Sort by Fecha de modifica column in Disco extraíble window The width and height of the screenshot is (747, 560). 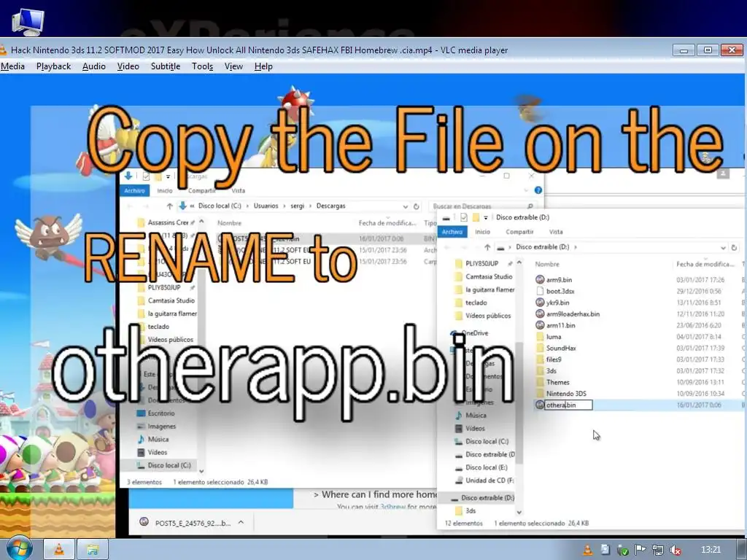click(705, 264)
